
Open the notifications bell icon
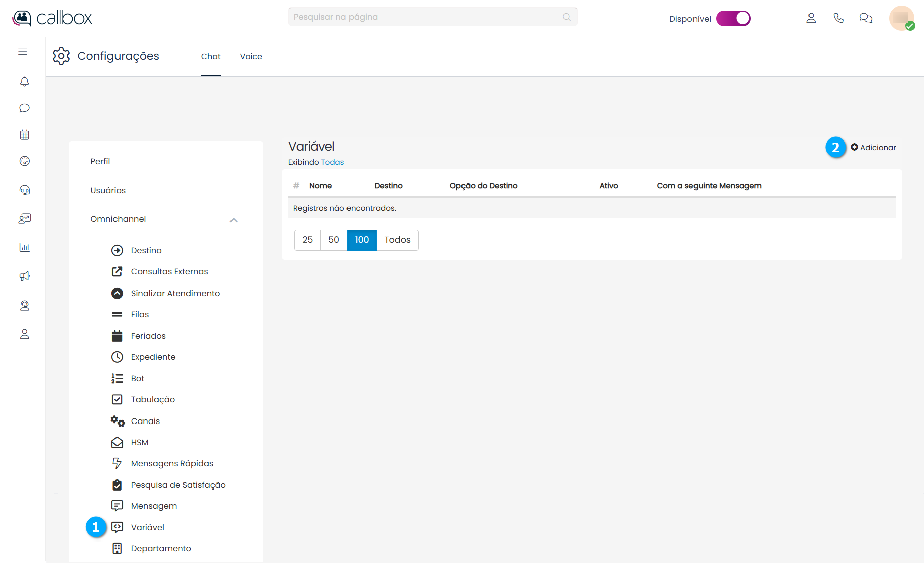point(24,81)
